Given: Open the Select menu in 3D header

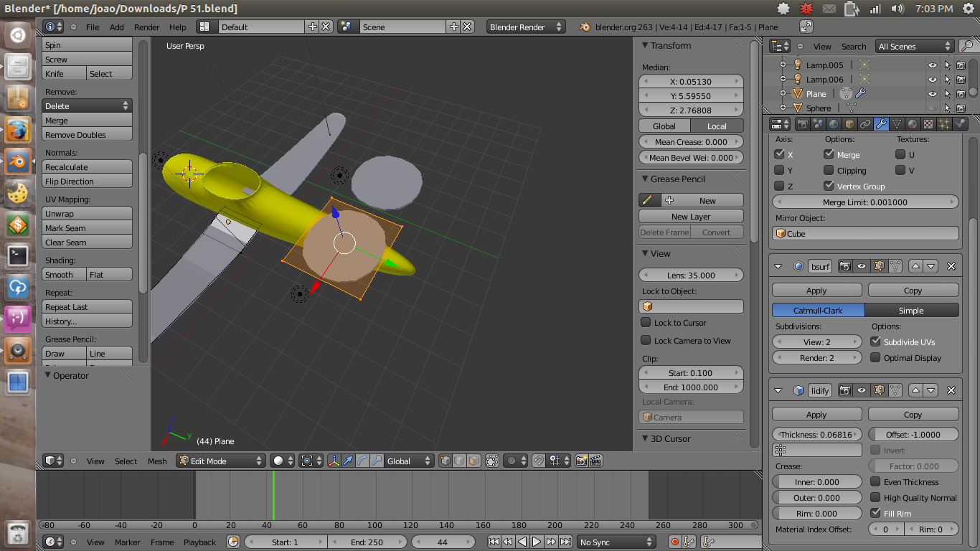Looking at the screenshot, I should pyautogui.click(x=126, y=461).
